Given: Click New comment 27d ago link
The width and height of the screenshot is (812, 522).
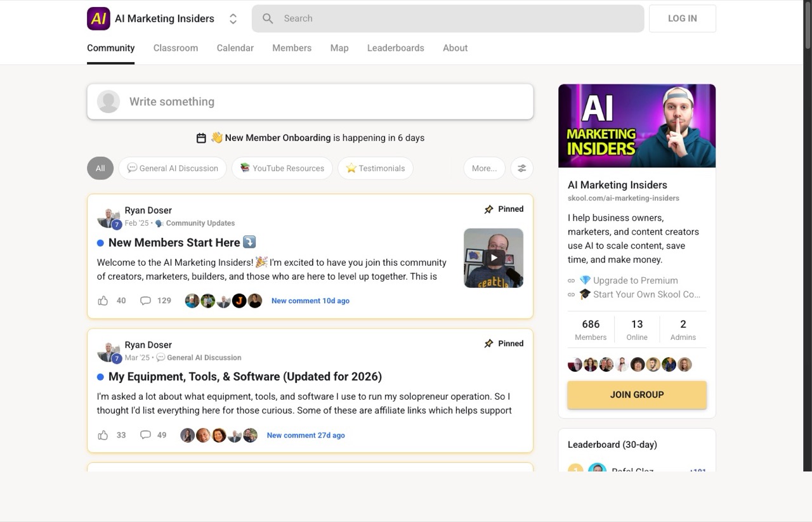Looking at the screenshot, I should click(306, 435).
